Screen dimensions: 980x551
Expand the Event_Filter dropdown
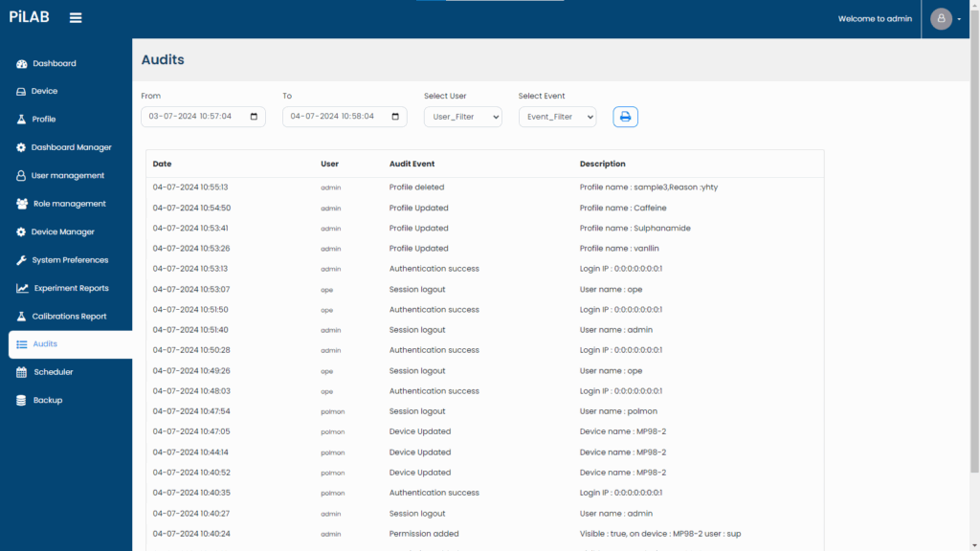pos(557,117)
